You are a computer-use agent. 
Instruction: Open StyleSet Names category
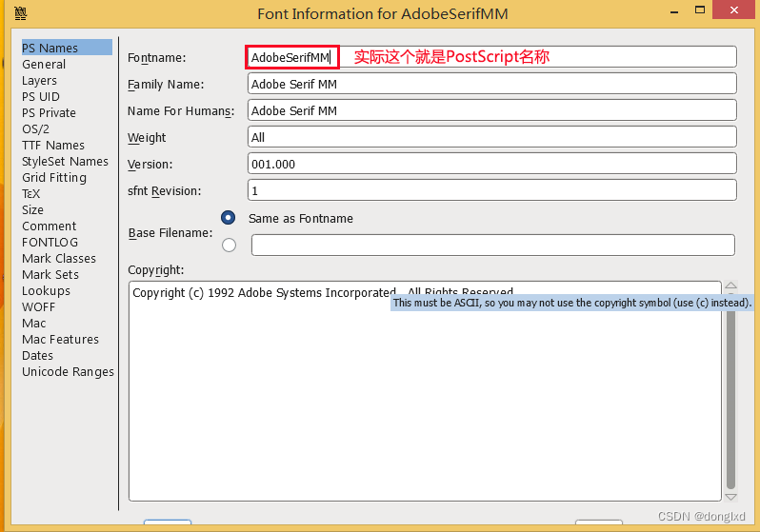[x=65, y=162]
